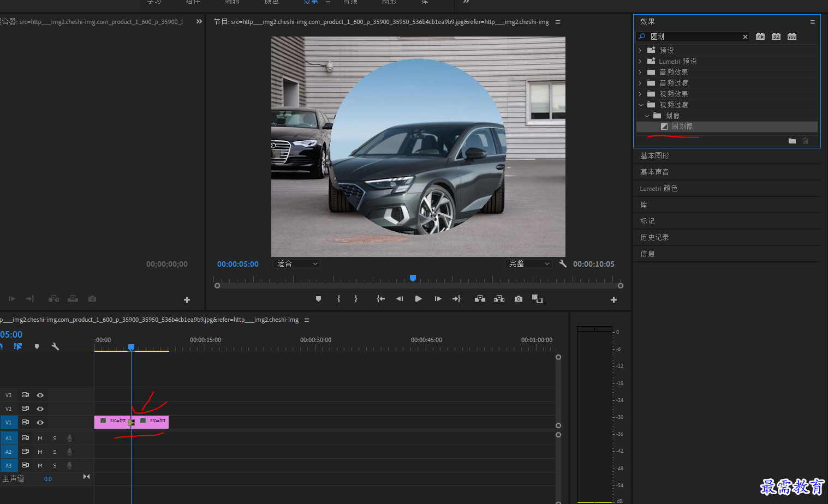Image resolution: width=828 pixels, height=504 pixels.
Task: Go to Out point in Program monitor
Action: (x=457, y=299)
